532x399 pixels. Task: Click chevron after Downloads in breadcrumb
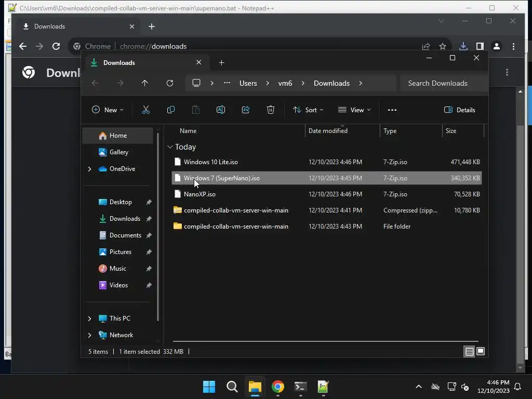coord(361,83)
